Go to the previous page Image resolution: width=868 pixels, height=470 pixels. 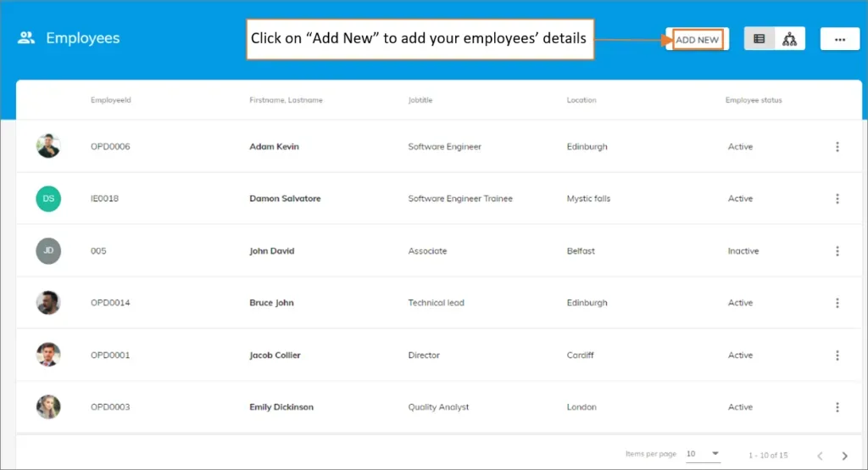pyautogui.click(x=820, y=456)
